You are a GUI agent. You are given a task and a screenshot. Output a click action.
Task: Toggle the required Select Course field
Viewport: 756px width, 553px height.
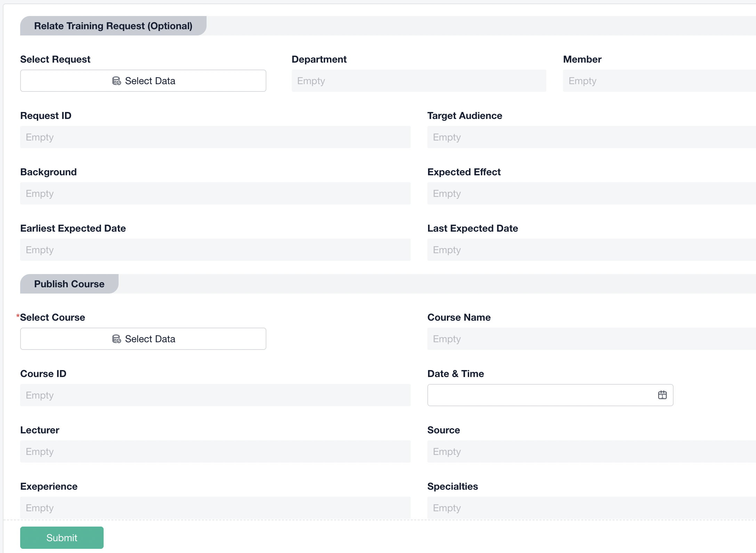click(144, 339)
